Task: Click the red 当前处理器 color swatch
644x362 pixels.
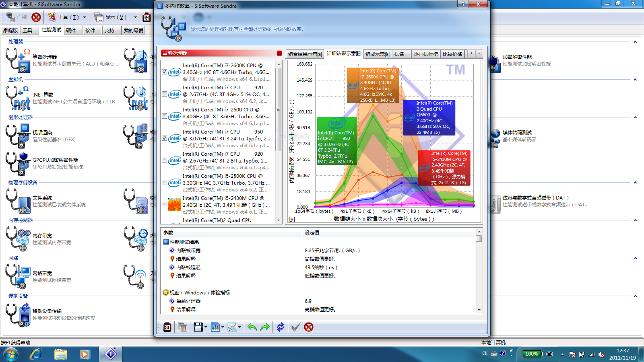Action: point(279,53)
